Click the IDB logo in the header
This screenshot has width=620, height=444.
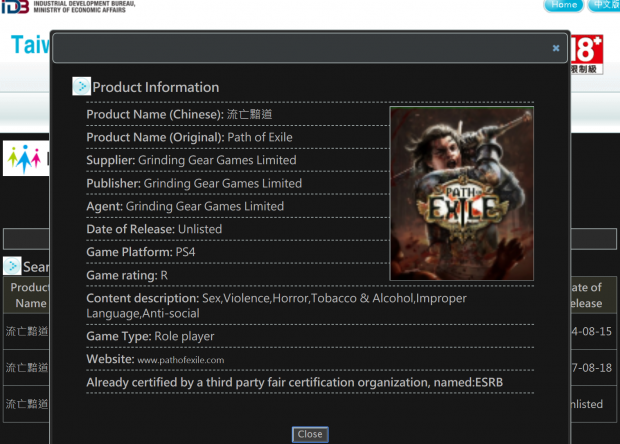[15, 7]
